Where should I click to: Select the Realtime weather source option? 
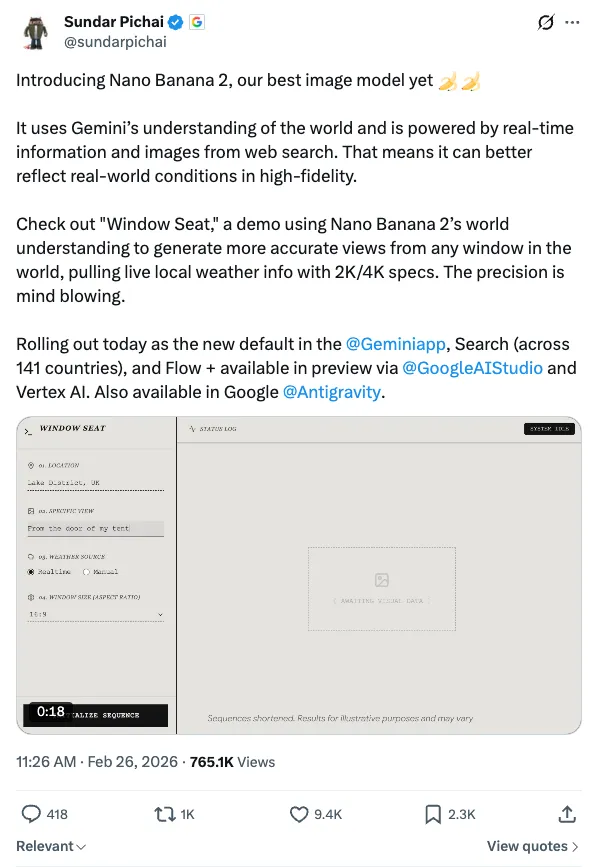(30, 572)
